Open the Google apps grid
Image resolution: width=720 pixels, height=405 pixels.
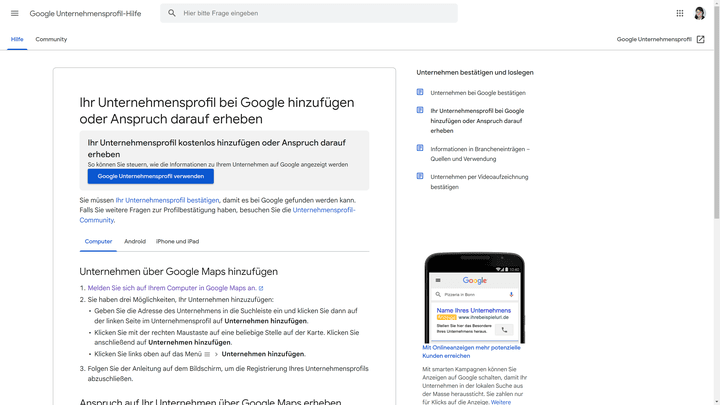coord(680,13)
